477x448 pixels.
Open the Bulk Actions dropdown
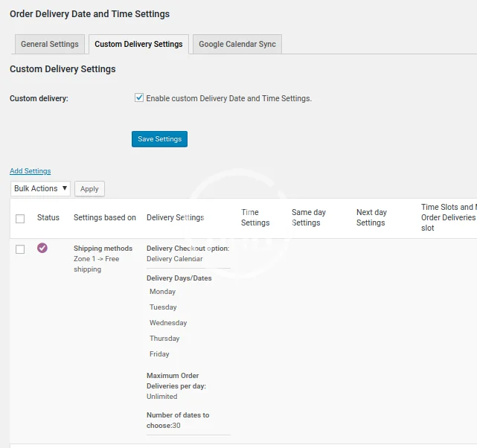41,188
